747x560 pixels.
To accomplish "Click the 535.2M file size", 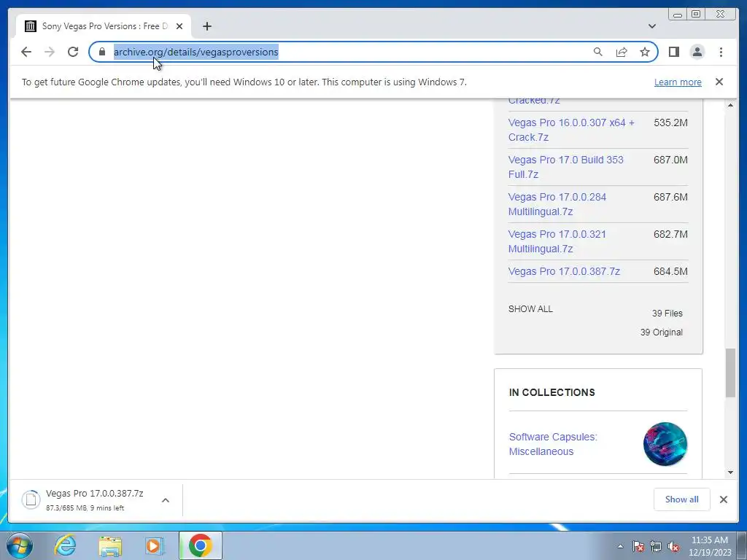I will pos(670,122).
